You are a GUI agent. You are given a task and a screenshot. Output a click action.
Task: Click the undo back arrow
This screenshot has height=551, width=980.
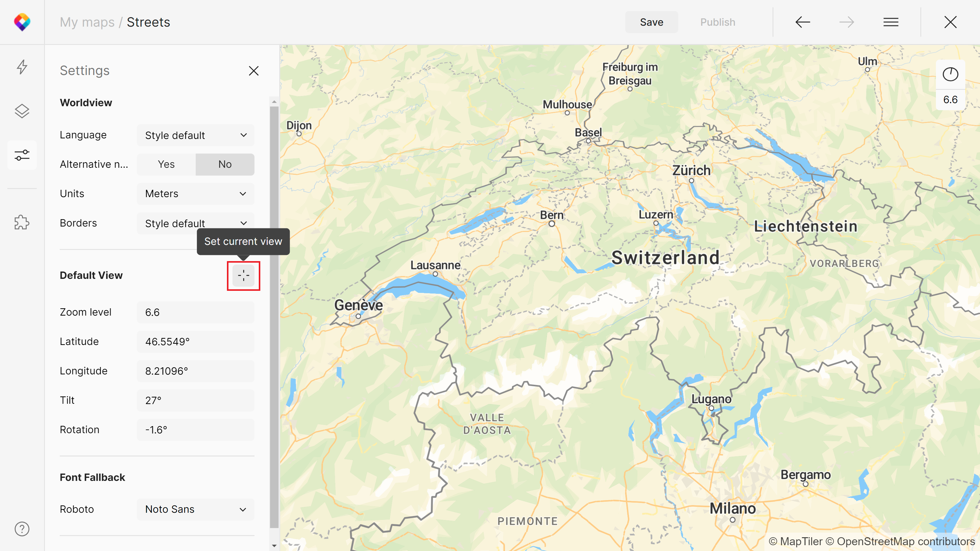tap(803, 22)
